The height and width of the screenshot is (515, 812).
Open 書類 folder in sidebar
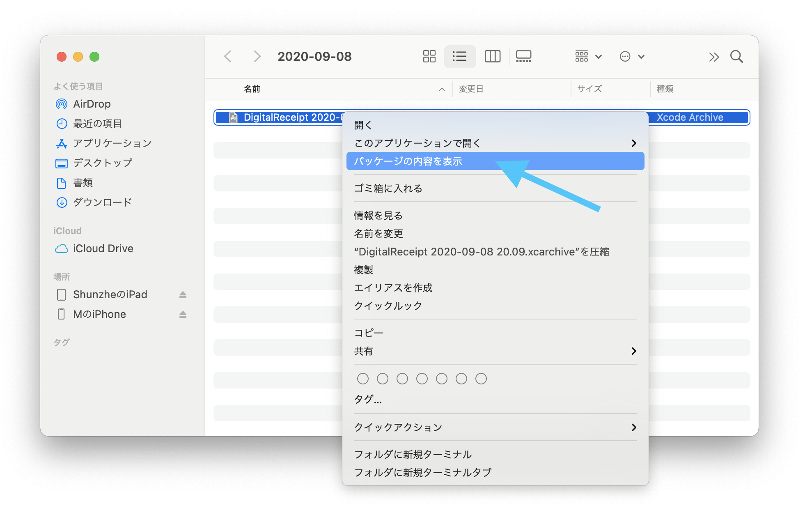74,183
